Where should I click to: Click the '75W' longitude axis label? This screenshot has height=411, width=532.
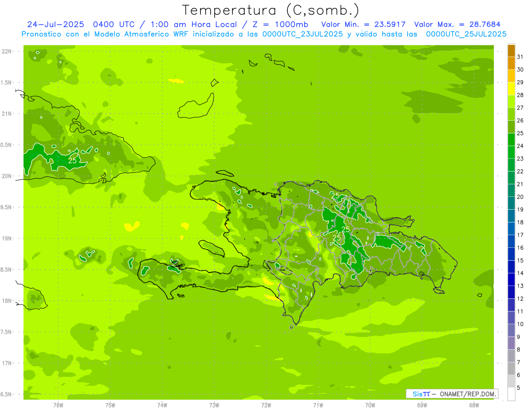(110, 405)
